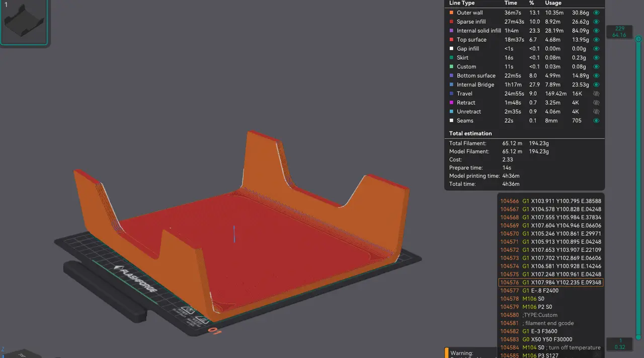
Task: Click Travel usage value 169.42m
Action: click(556, 94)
